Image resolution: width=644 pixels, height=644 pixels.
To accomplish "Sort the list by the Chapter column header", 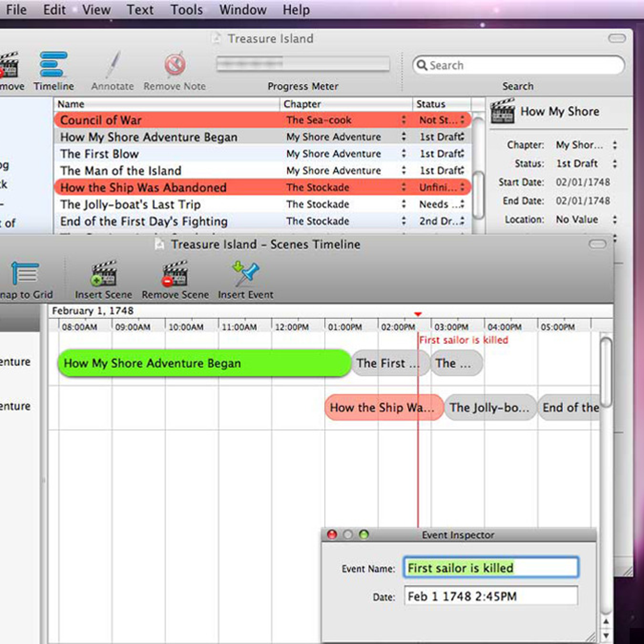I will [x=346, y=104].
